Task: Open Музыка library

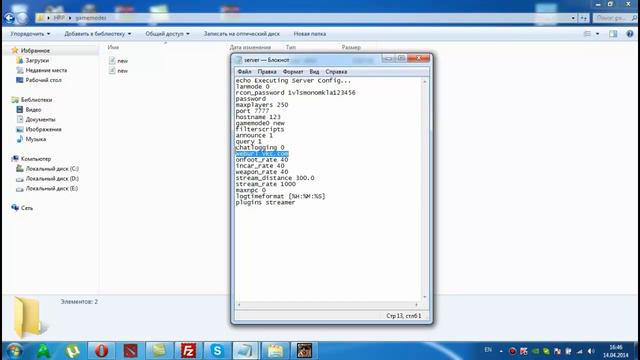Action: (x=36, y=139)
